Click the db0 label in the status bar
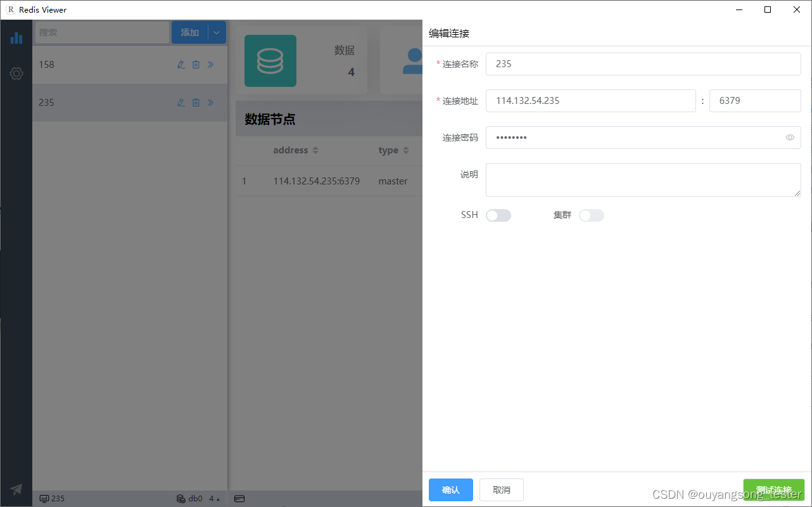 point(195,499)
